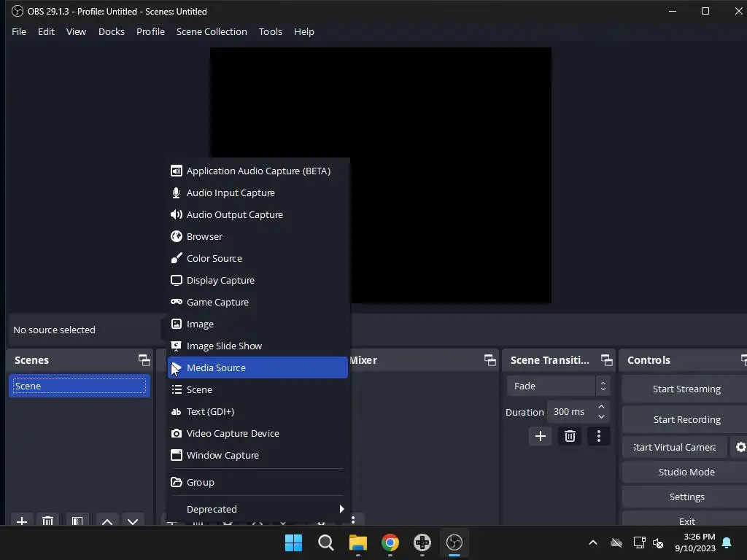Select Application Audio Capture (BETA) source
Screen dimensions: 747x560
click(x=258, y=171)
